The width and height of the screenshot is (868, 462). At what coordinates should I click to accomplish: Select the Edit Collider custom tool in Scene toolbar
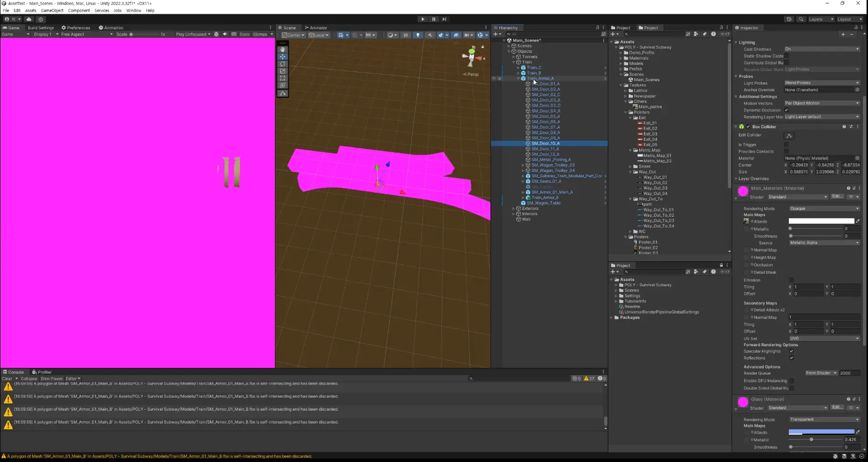click(283, 94)
